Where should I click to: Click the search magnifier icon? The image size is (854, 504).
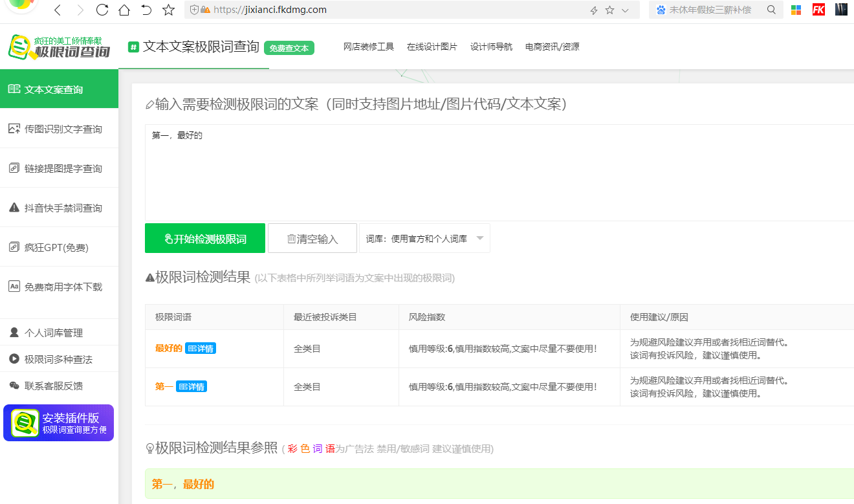(x=771, y=10)
